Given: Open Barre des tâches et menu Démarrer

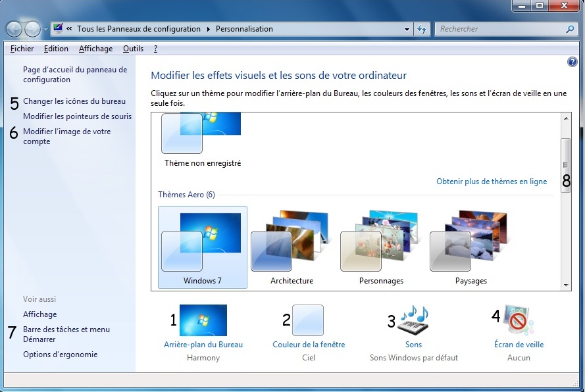Looking at the screenshot, I should coord(66,334).
